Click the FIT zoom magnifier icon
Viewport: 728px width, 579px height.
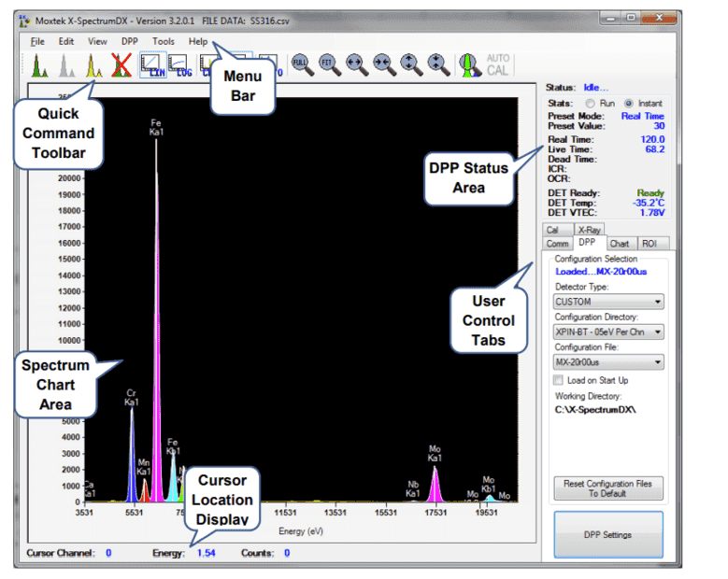point(329,65)
